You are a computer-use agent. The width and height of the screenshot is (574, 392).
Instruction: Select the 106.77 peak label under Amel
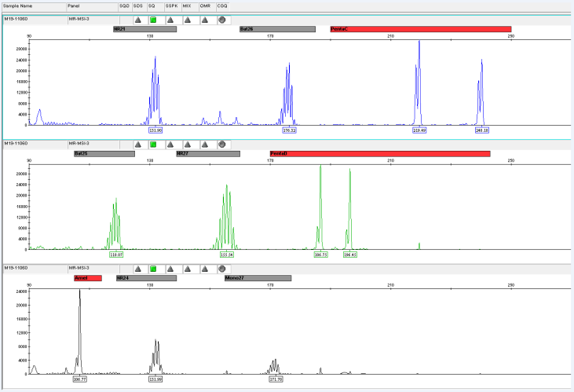(79, 379)
